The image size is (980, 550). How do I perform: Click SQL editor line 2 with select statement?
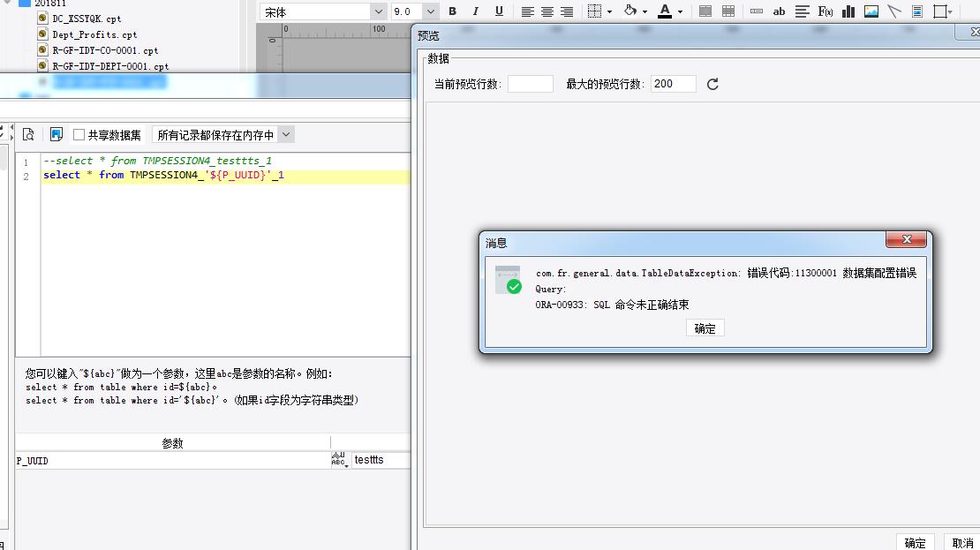(x=163, y=175)
